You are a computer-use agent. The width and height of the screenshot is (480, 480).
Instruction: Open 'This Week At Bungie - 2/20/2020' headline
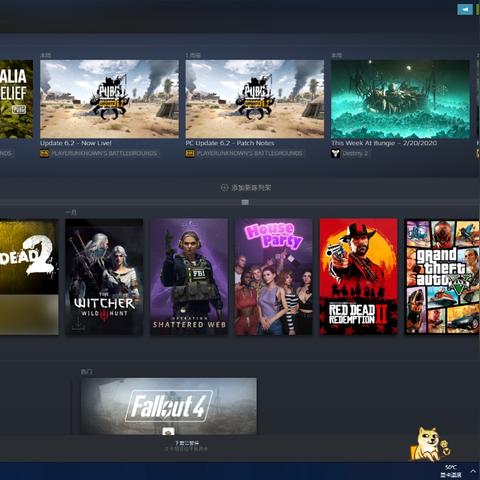pyautogui.click(x=384, y=143)
